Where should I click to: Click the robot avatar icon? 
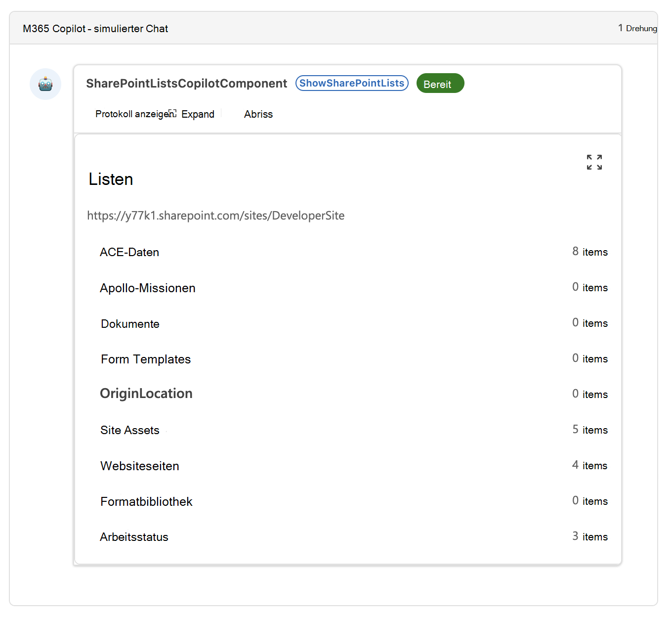click(x=45, y=84)
